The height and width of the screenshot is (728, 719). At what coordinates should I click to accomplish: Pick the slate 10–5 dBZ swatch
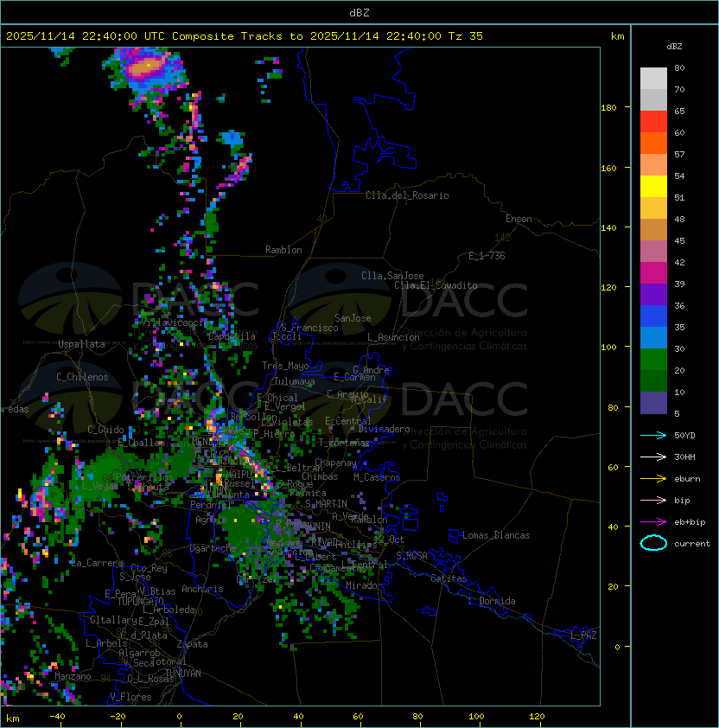click(653, 403)
